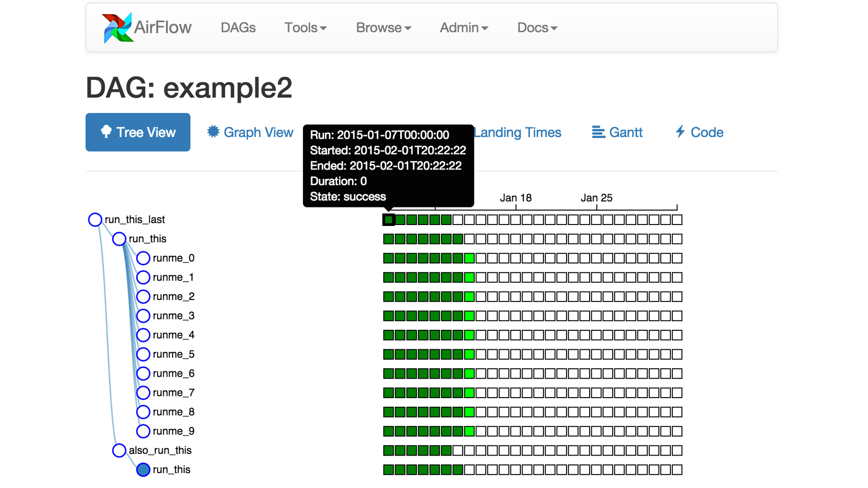Open the Docs dropdown menu
Viewport: 868px width, 488px height.
[537, 28]
